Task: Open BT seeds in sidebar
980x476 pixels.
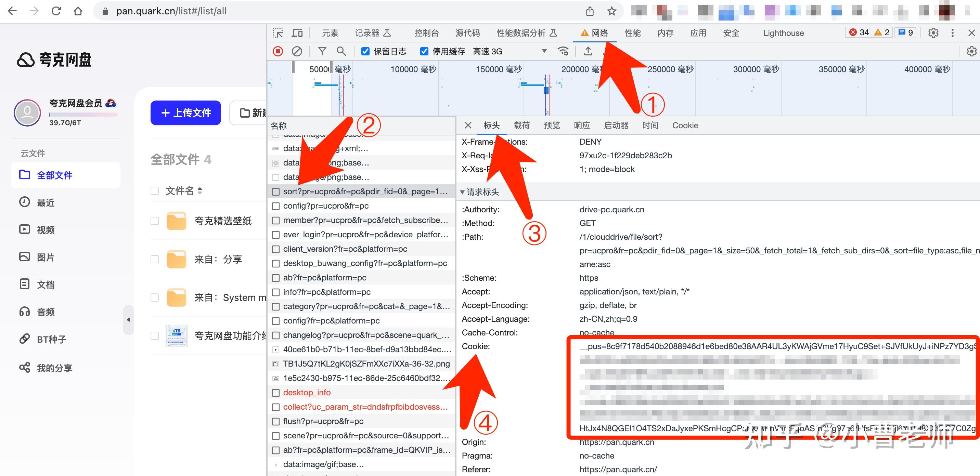Action: tap(43, 339)
